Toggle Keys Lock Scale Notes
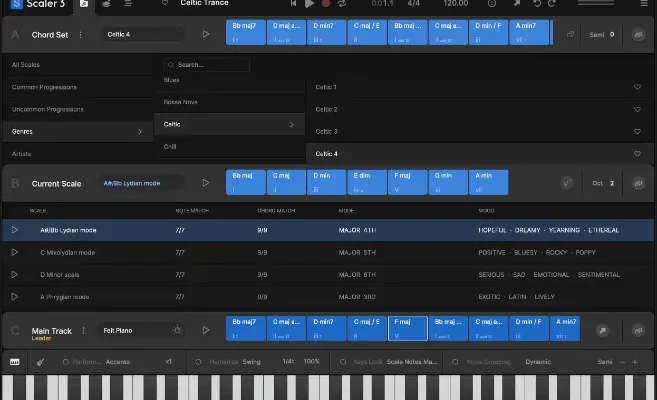This screenshot has width=657, height=400. pyautogui.click(x=342, y=362)
